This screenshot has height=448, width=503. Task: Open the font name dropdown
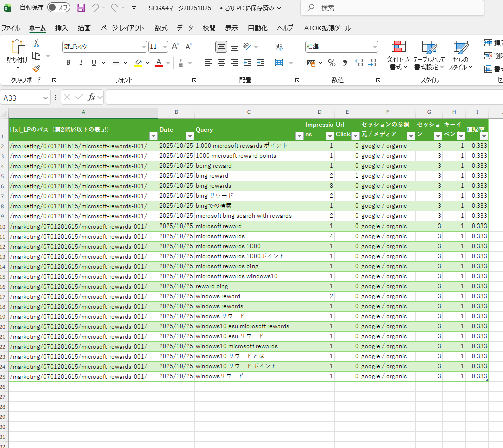point(144,47)
